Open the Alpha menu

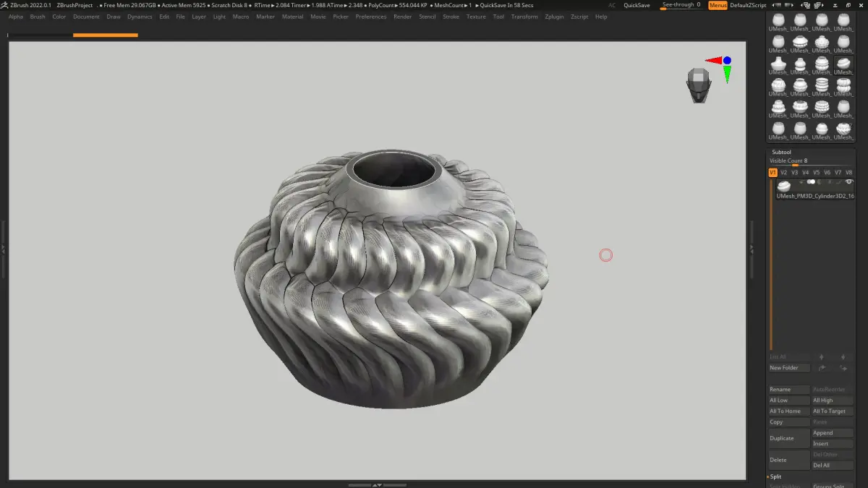pyautogui.click(x=16, y=17)
